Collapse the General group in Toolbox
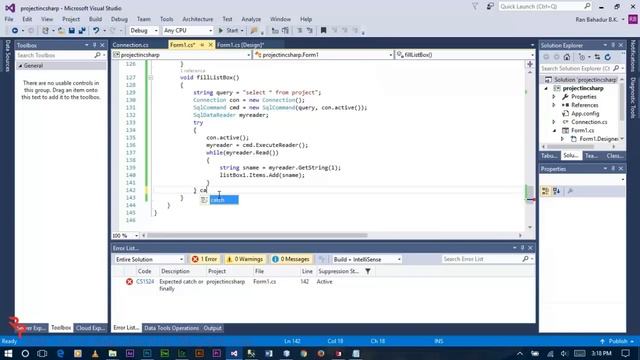 click(20, 66)
